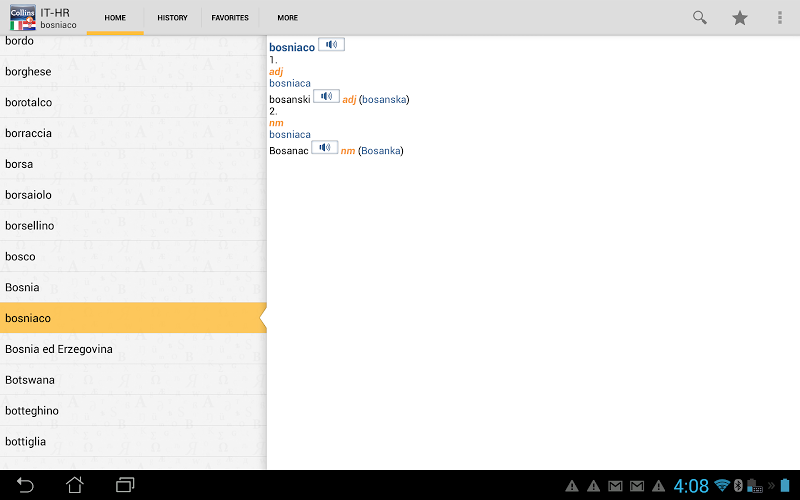
Task: Select Bosnia ed Erzegovina entry
Action: (x=133, y=349)
